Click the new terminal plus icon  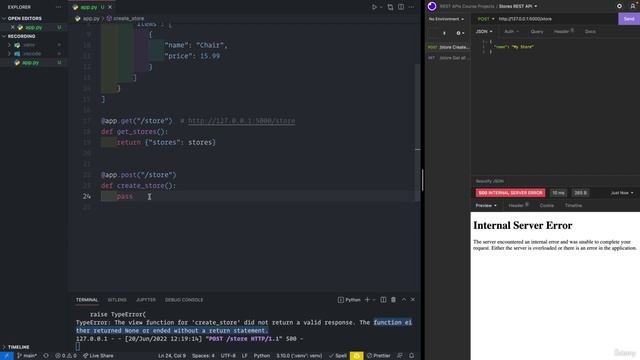[367, 300]
